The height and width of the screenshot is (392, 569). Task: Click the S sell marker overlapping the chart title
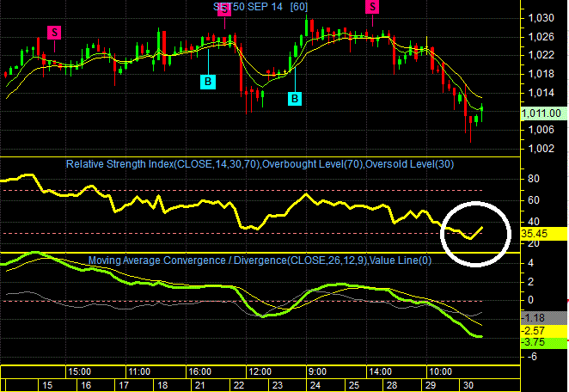click(x=224, y=9)
